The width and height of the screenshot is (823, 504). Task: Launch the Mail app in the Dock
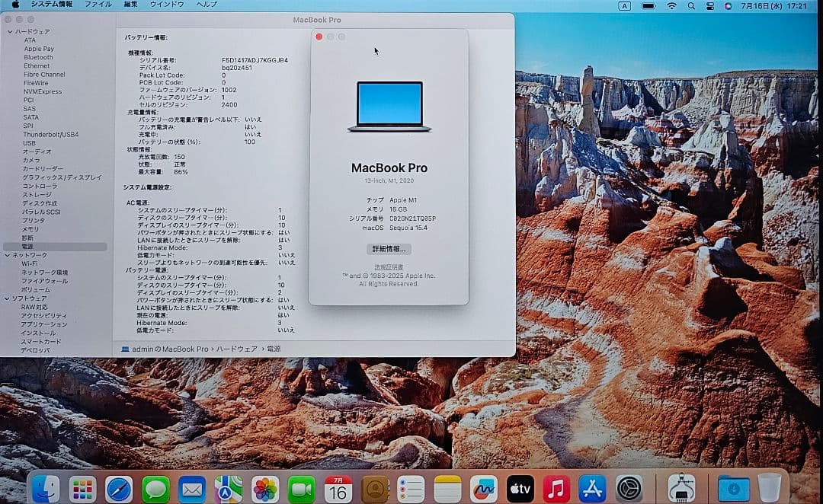tap(191, 488)
